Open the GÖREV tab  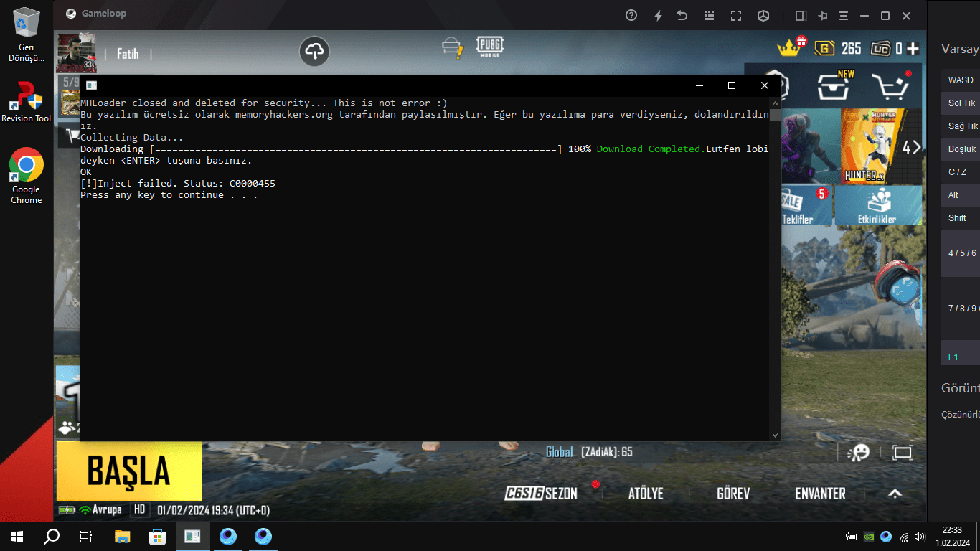pyautogui.click(x=733, y=494)
